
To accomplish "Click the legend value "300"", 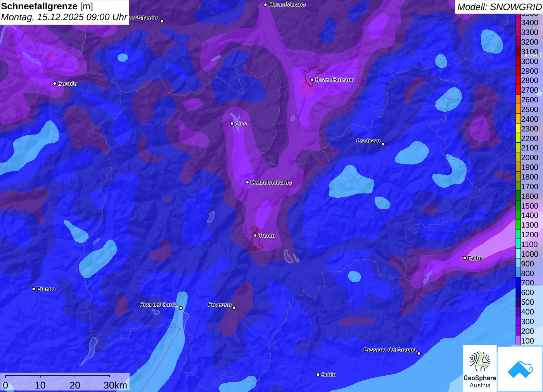I will pyautogui.click(x=527, y=321).
